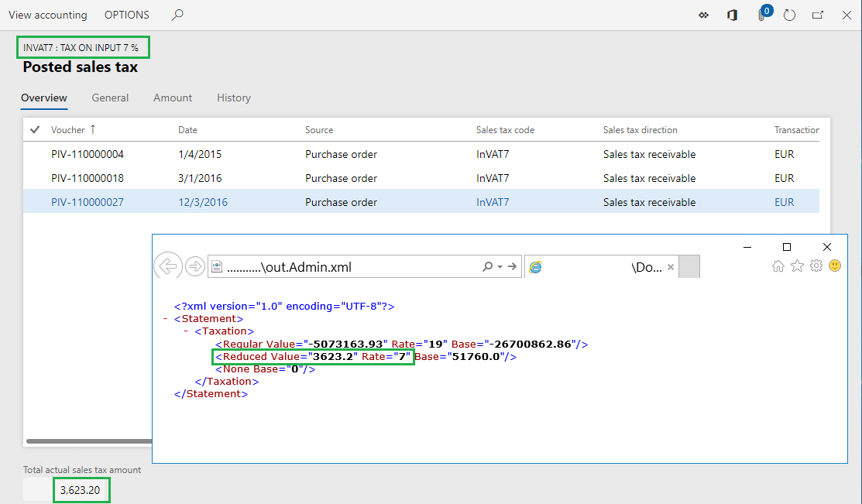This screenshot has width=862, height=504.
Task: Click the Date column header
Action: (187, 130)
